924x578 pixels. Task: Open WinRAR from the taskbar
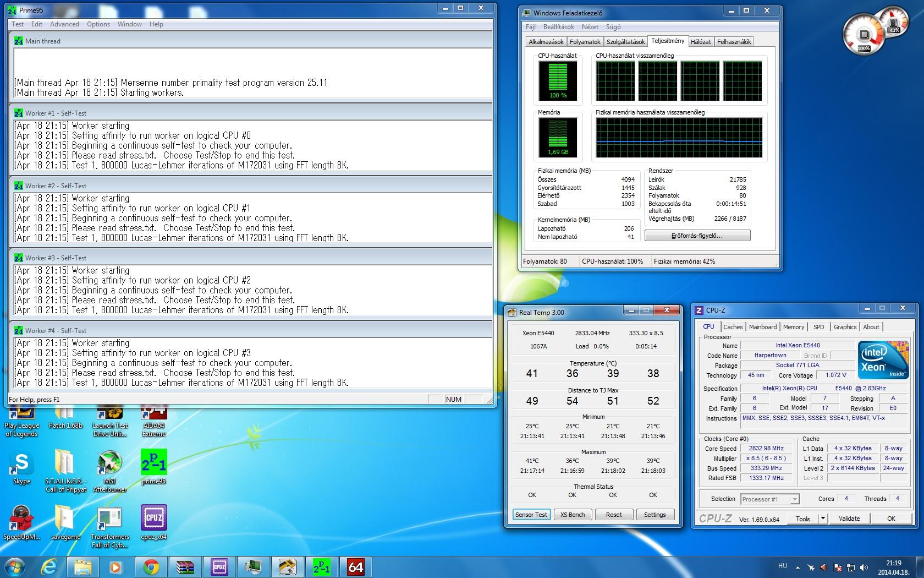point(185,567)
